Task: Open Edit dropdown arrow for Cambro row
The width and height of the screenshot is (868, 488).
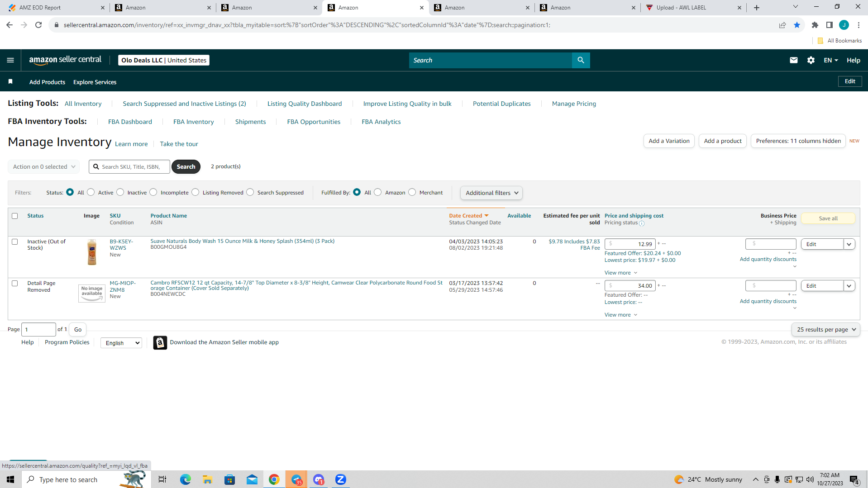Action: pos(849,286)
